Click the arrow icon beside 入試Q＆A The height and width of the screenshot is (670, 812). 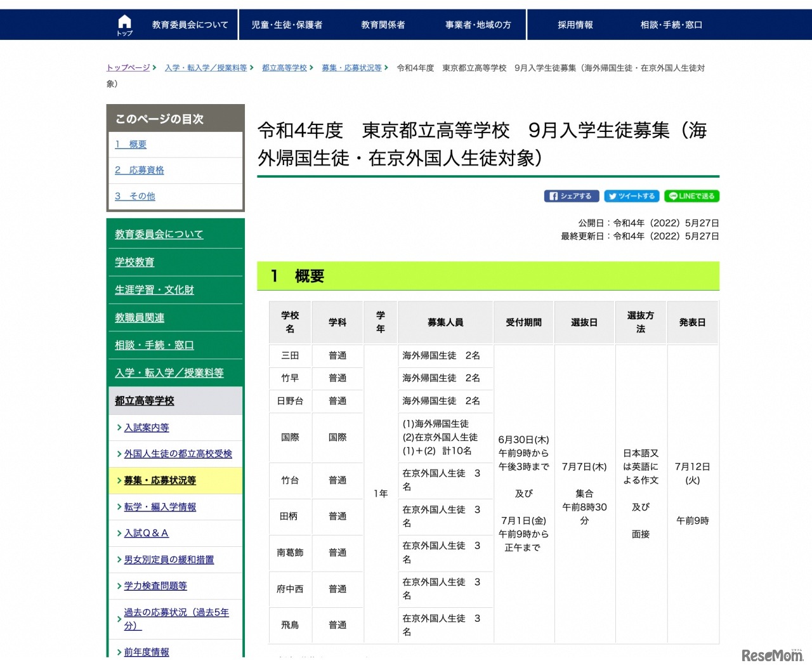(x=119, y=534)
